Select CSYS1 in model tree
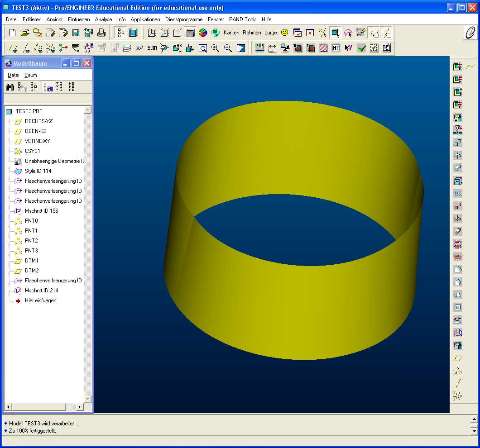 [32, 151]
